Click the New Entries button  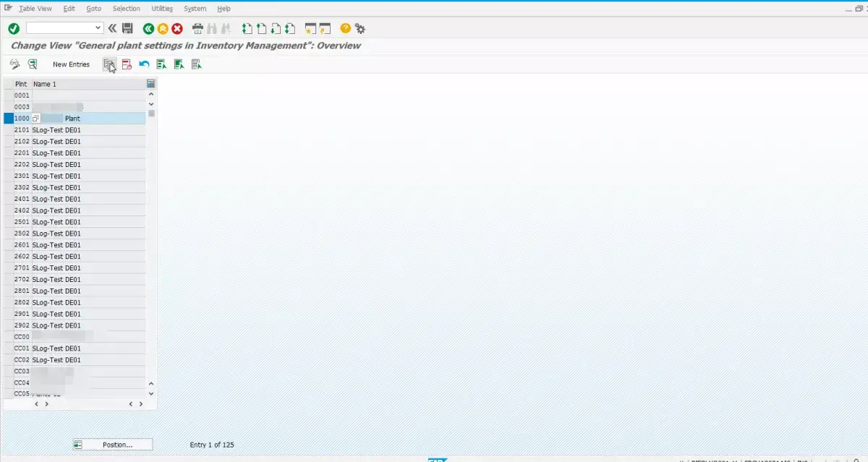click(71, 64)
